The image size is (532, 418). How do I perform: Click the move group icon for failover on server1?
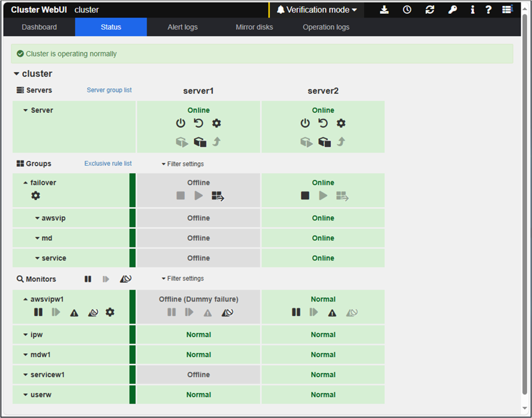(x=218, y=196)
